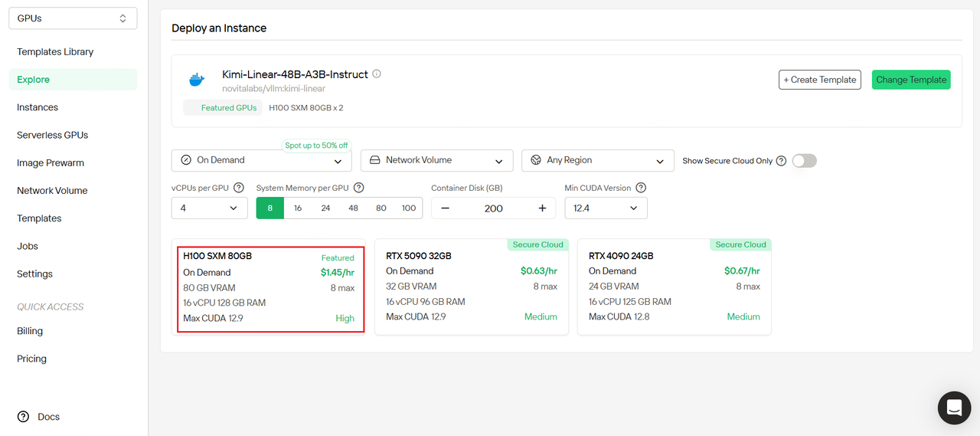Open the Min CUDA Version dropdown
The height and width of the screenshot is (436, 980).
[x=606, y=208]
